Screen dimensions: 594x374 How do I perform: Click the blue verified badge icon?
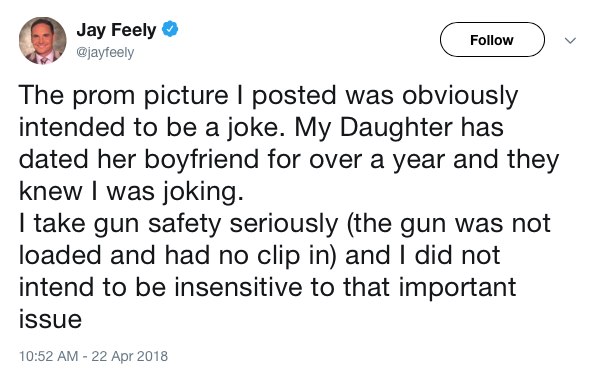pyautogui.click(x=170, y=29)
